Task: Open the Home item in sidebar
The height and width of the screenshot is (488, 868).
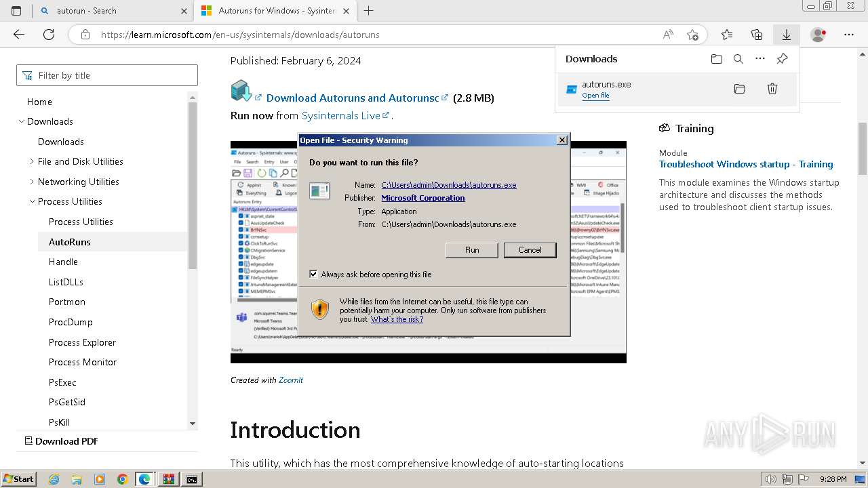Action: pos(39,102)
